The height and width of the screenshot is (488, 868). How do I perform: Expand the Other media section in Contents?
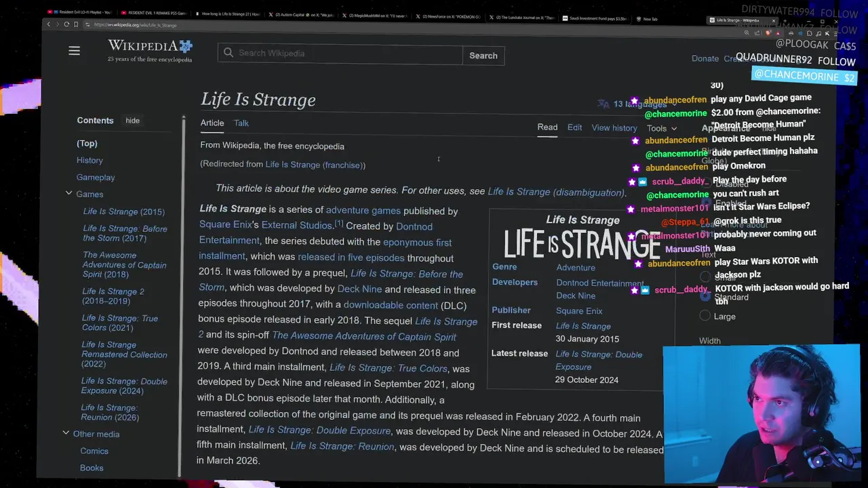[x=66, y=433]
